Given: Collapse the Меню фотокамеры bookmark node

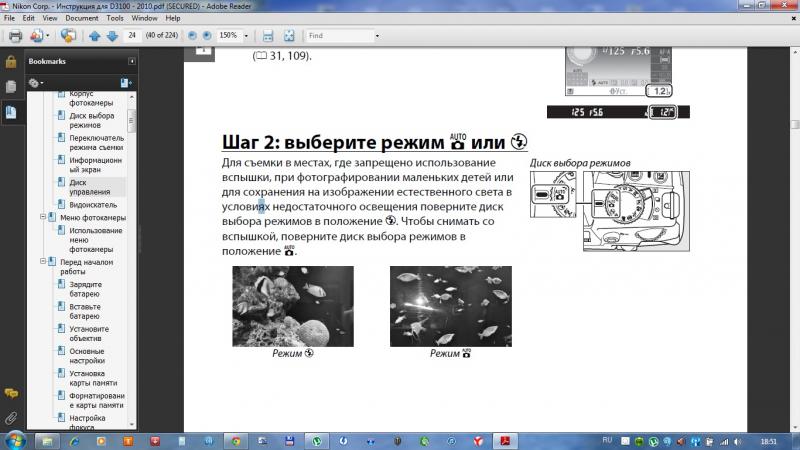Looking at the screenshot, I should [x=43, y=217].
